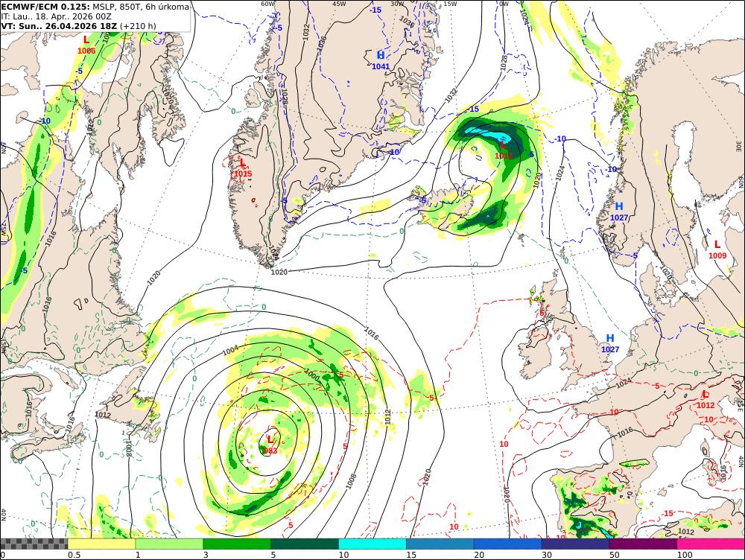The width and height of the screenshot is (745, 560).
Task: Select the 'IT: Lau.. 18. Apr.. 2026 00Z' line
Action: 57,16
